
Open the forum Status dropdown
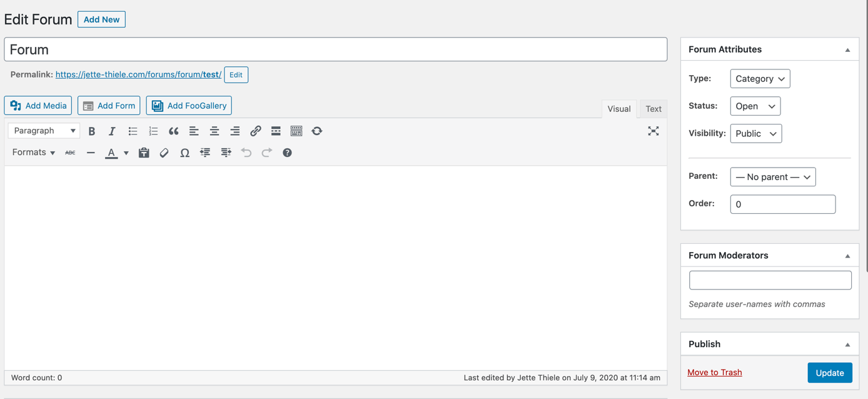click(755, 106)
